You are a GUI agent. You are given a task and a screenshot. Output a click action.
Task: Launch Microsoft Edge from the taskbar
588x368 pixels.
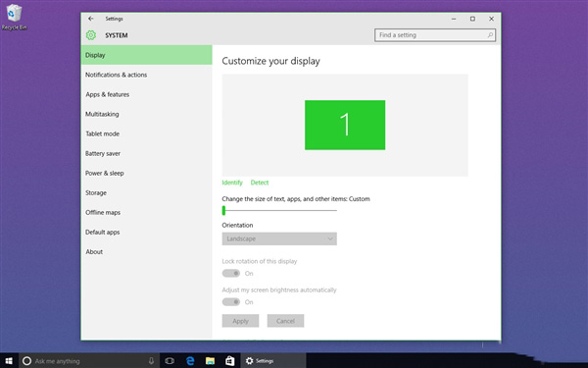[190, 361]
